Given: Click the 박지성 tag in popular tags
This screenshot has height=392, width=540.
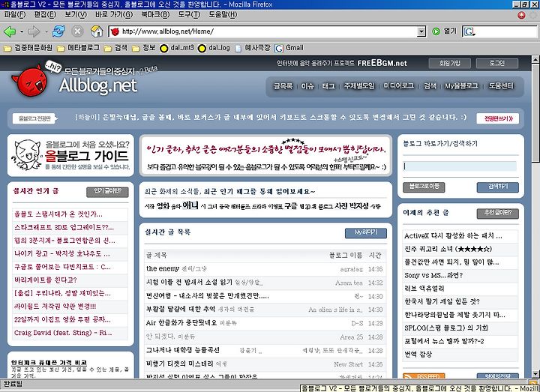Looking at the screenshot, I should pyautogui.click(x=358, y=206).
